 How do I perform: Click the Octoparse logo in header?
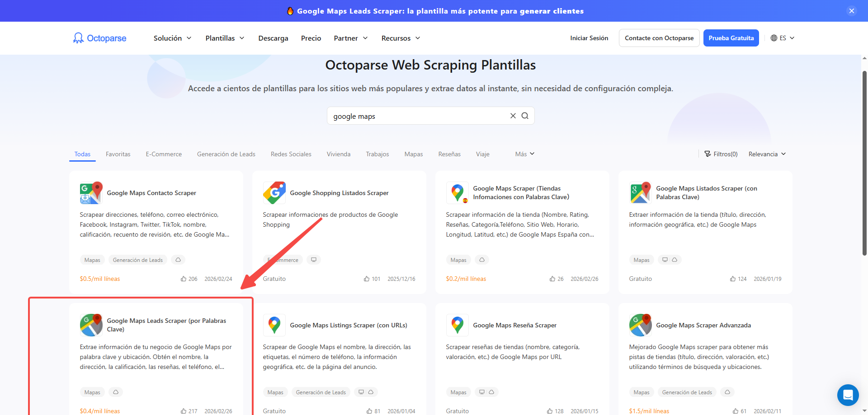100,38
